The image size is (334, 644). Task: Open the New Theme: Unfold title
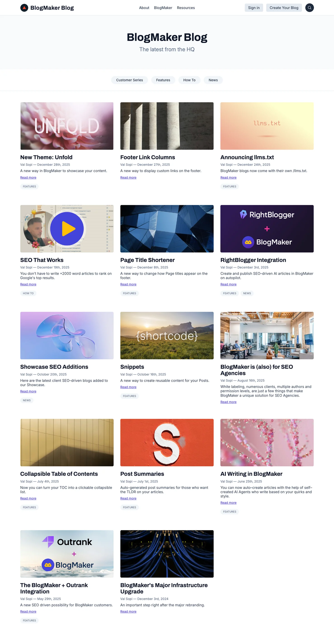tap(46, 157)
